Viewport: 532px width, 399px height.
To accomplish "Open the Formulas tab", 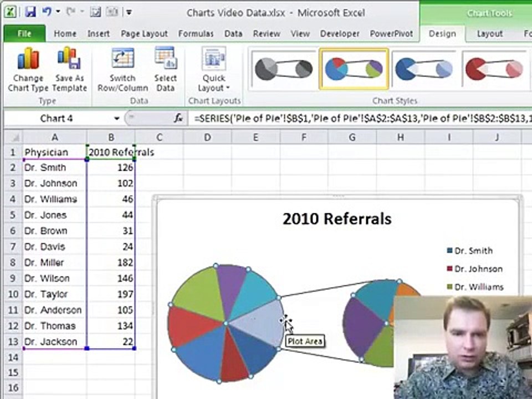I will pos(196,34).
